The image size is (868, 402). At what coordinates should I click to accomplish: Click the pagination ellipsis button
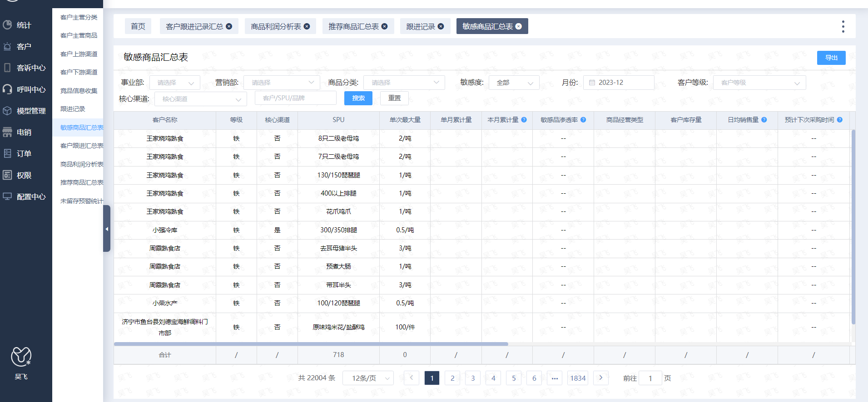(555, 378)
